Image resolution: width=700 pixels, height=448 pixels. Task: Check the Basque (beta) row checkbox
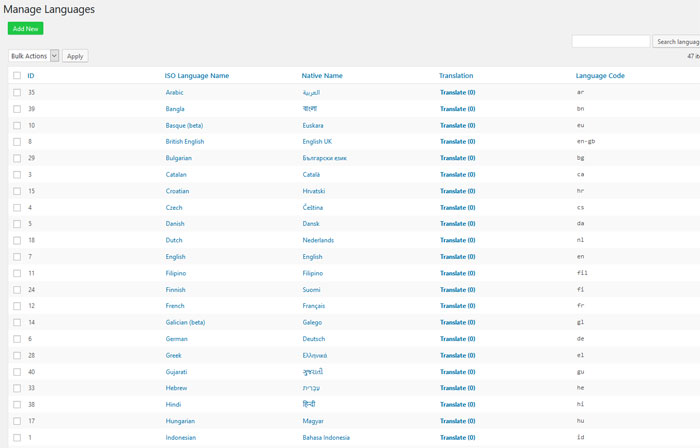(17, 125)
